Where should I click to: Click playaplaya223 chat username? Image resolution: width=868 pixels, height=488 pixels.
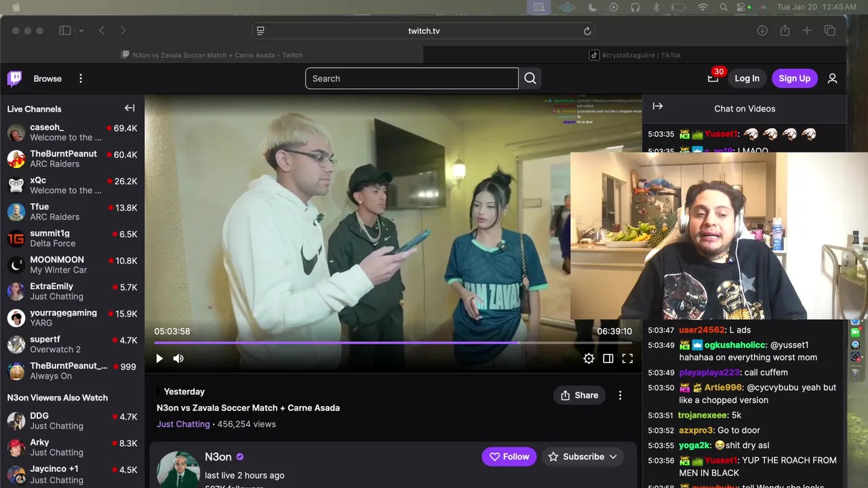point(709,372)
